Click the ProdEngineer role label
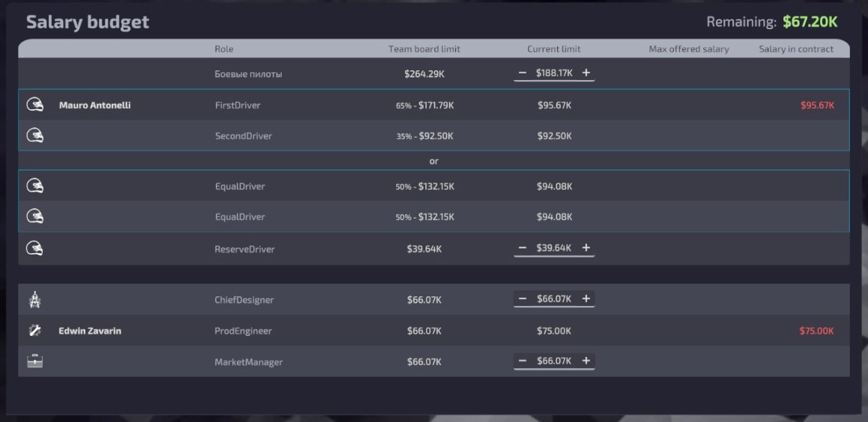 243,331
